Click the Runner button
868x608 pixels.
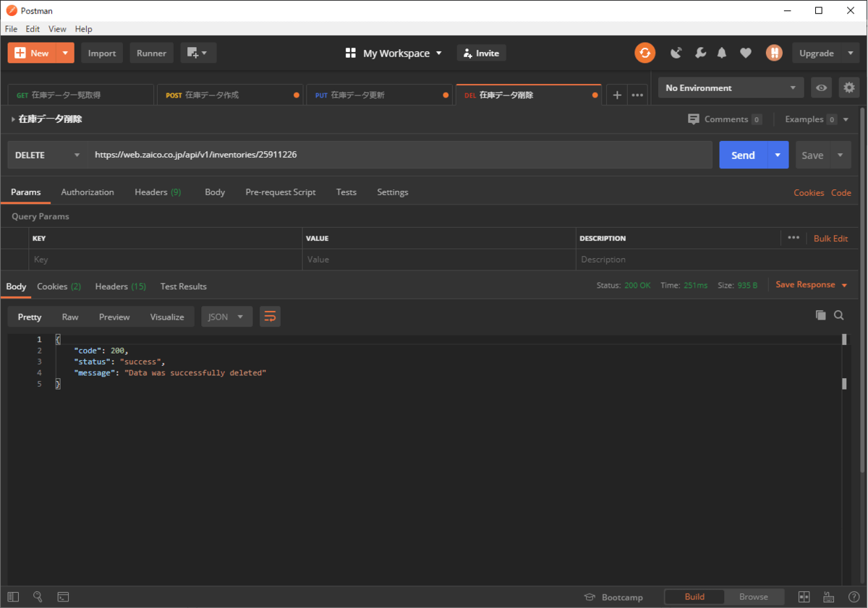tap(152, 53)
